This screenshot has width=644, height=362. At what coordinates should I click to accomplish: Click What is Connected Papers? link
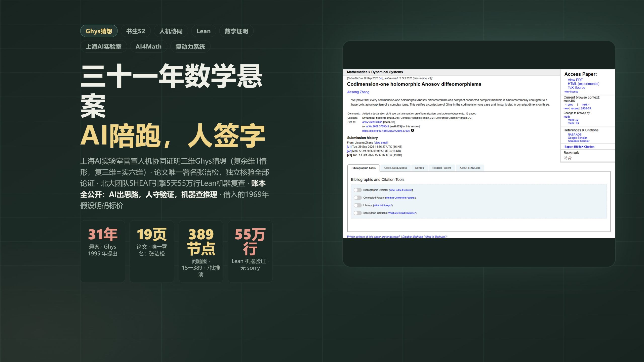(400, 198)
